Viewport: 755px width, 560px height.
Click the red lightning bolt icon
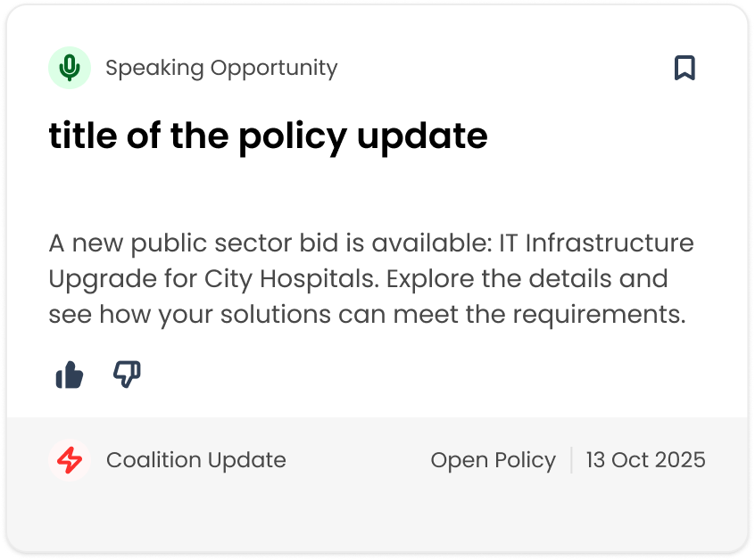70,460
